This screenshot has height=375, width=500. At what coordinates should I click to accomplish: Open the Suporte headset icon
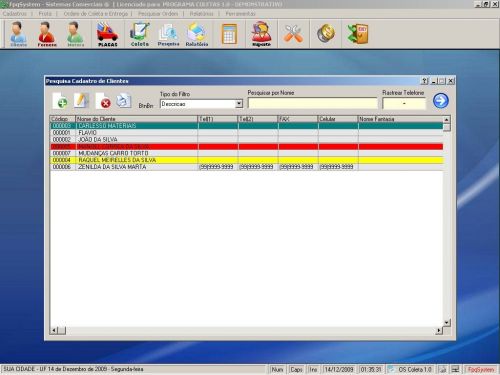click(261, 34)
